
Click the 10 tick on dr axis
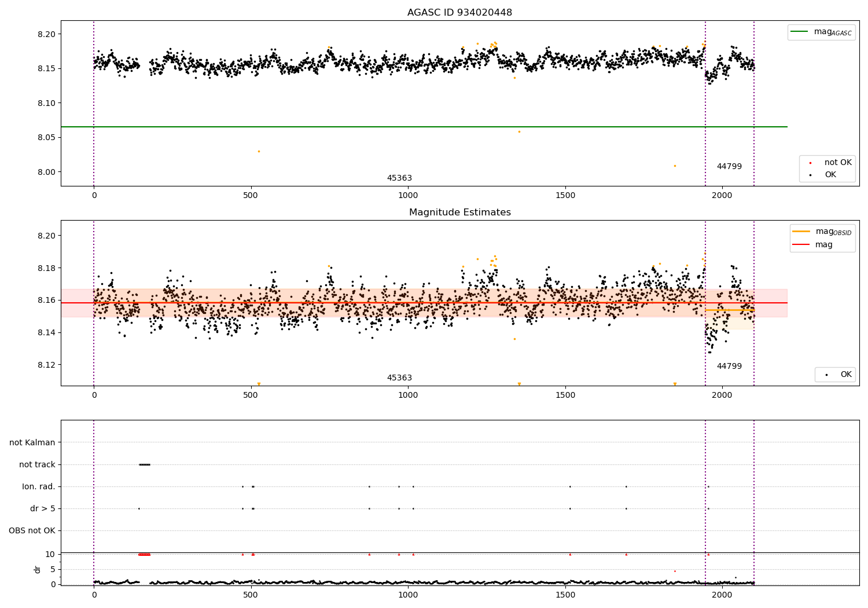(x=51, y=554)
